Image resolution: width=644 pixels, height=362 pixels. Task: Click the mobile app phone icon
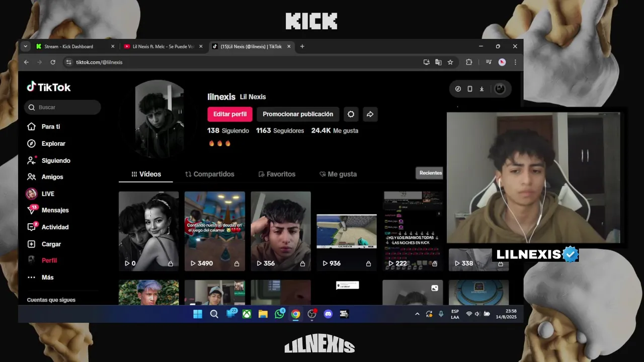tap(470, 89)
